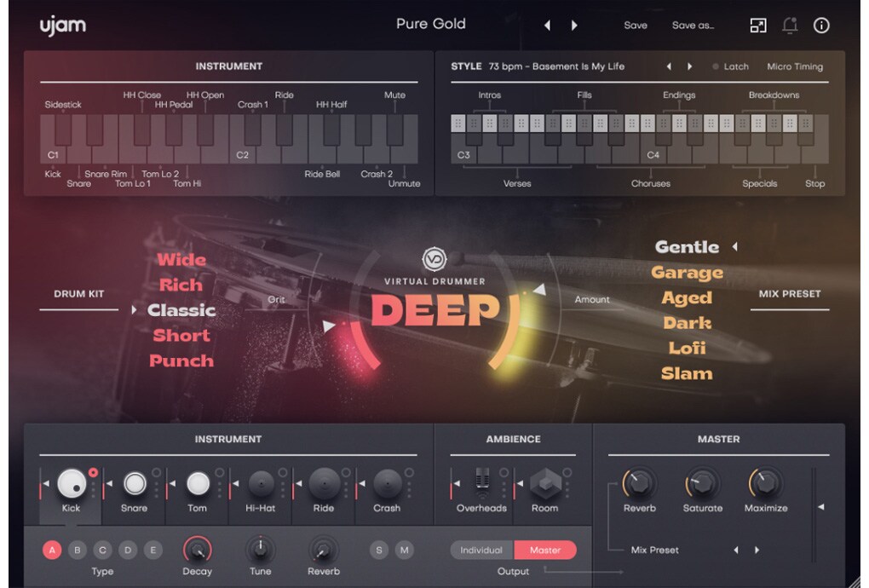
Task: Click the kick Decay knob
Action: tap(198, 550)
